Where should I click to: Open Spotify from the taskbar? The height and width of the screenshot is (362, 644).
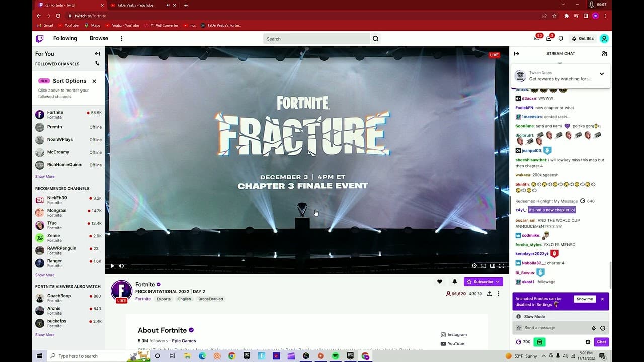point(336,356)
